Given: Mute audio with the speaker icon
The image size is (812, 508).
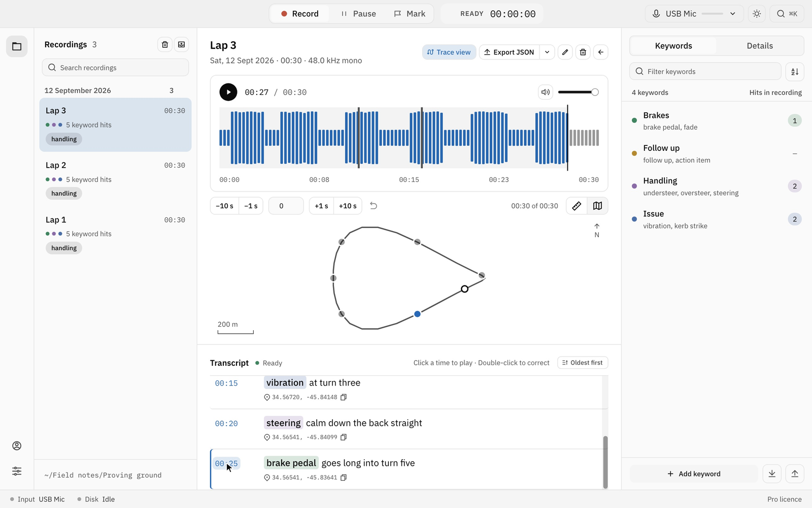Looking at the screenshot, I should coord(545,92).
